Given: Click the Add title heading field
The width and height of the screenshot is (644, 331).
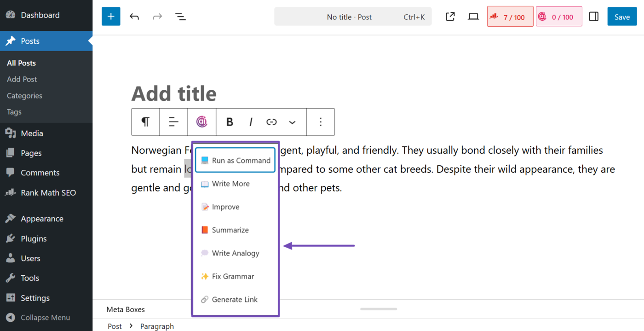Looking at the screenshot, I should click(x=174, y=93).
